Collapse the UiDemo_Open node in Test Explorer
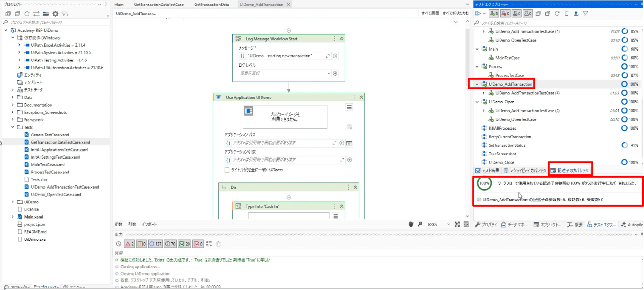 pos(477,102)
